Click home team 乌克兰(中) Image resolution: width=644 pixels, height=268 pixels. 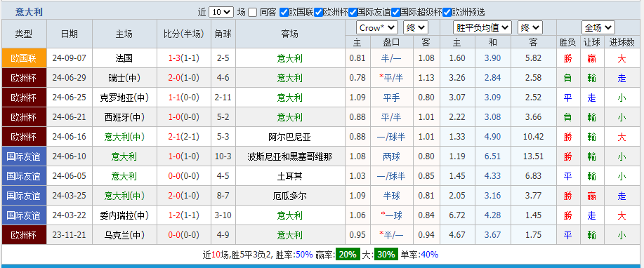(x=124, y=235)
